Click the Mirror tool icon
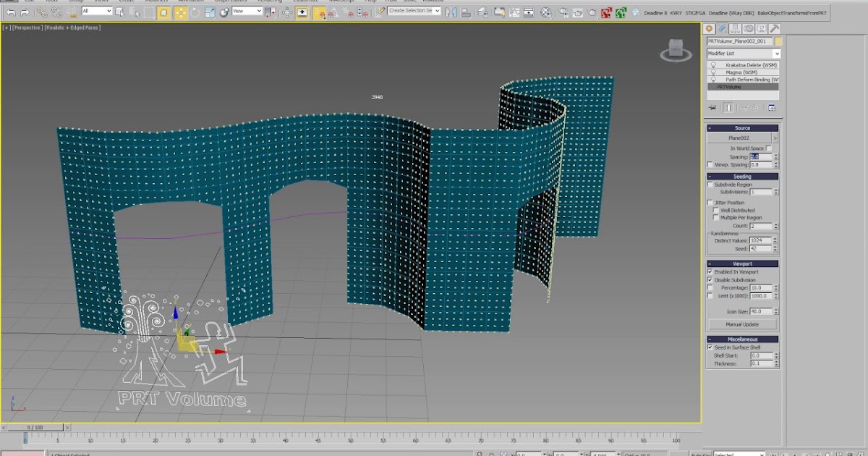The height and width of the screenshot is (456, 868). (x=451, y=12)
